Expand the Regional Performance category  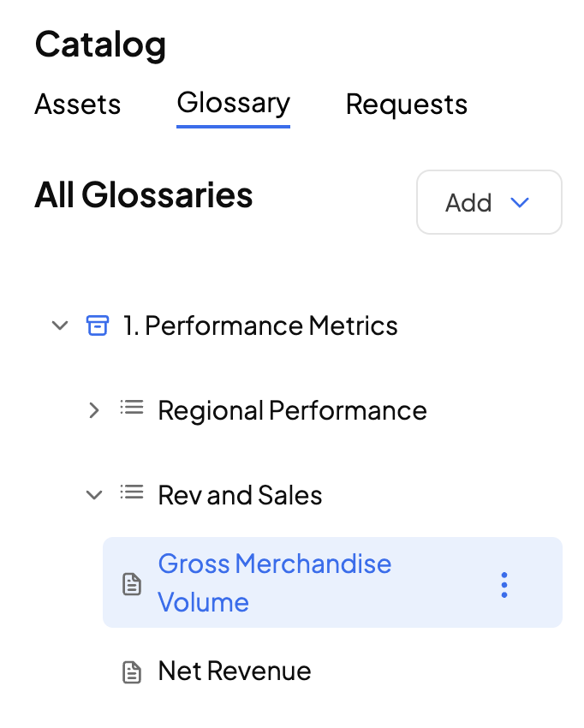pos(94,410)
